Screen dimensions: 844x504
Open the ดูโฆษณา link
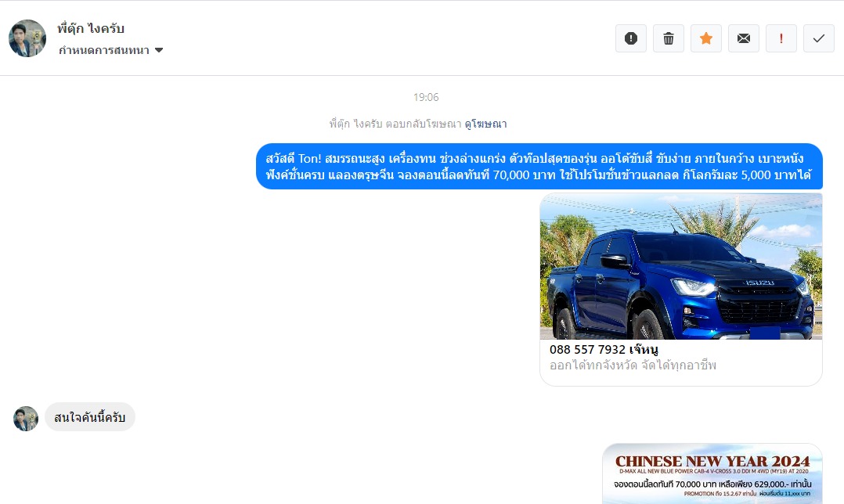(x=485, y=124)
